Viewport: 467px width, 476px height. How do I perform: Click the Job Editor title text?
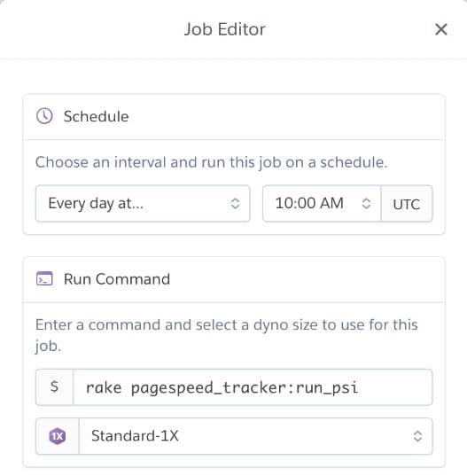click(224, 29)
